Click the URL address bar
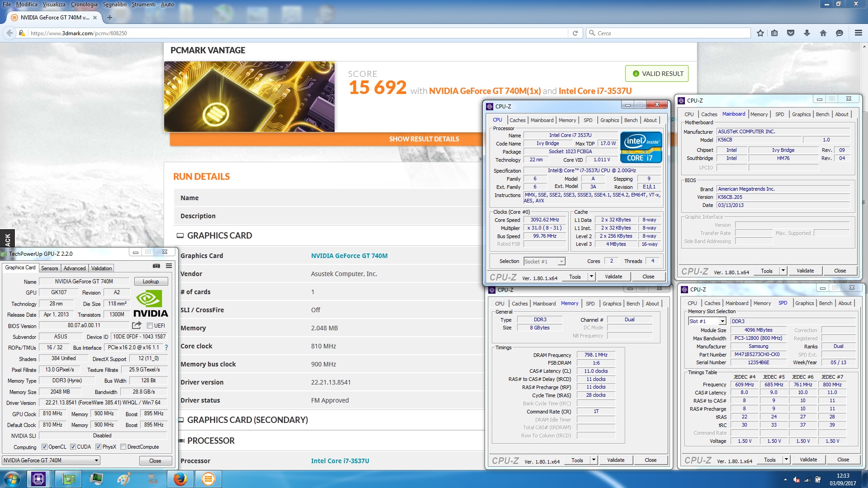 [x=298, y=33]
